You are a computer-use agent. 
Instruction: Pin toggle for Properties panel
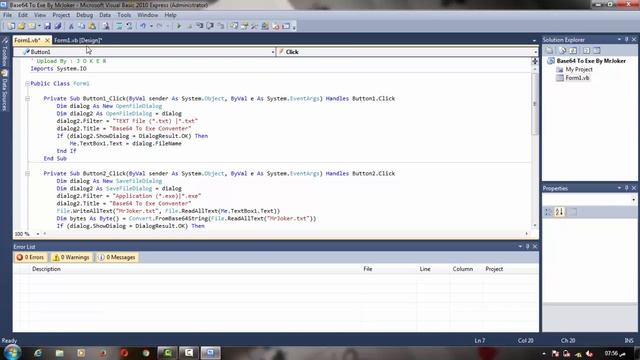coord(627,188)
